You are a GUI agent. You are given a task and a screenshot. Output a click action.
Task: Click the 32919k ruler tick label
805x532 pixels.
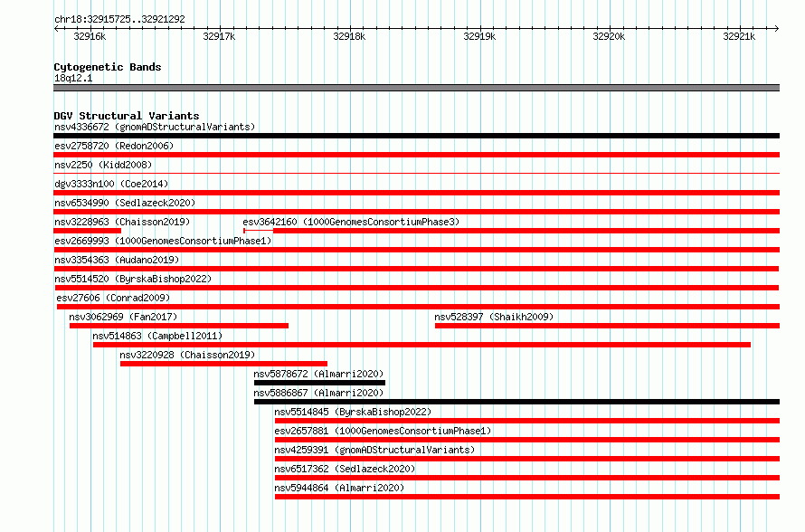[x=479, y=36]
